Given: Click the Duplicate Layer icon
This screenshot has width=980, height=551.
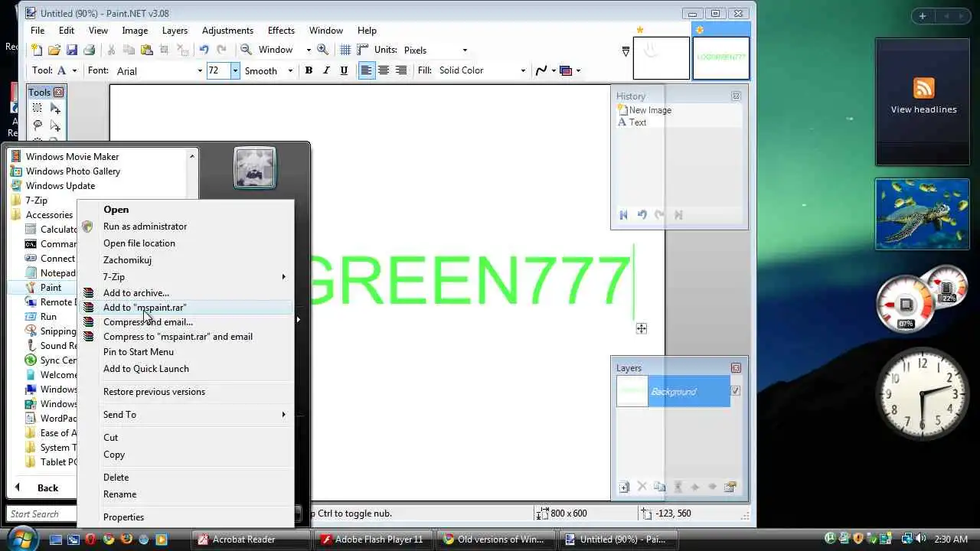Looking at the screenshot, I should coord(659,487).
